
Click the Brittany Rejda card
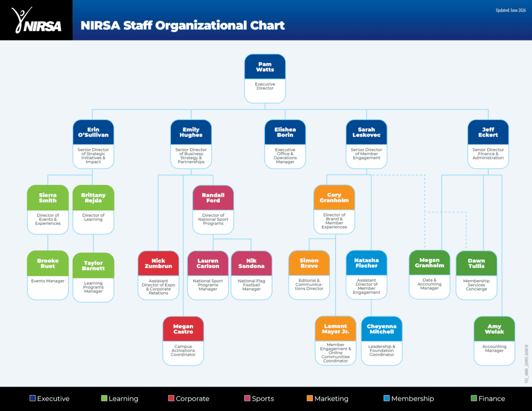[x=94, y=210]
